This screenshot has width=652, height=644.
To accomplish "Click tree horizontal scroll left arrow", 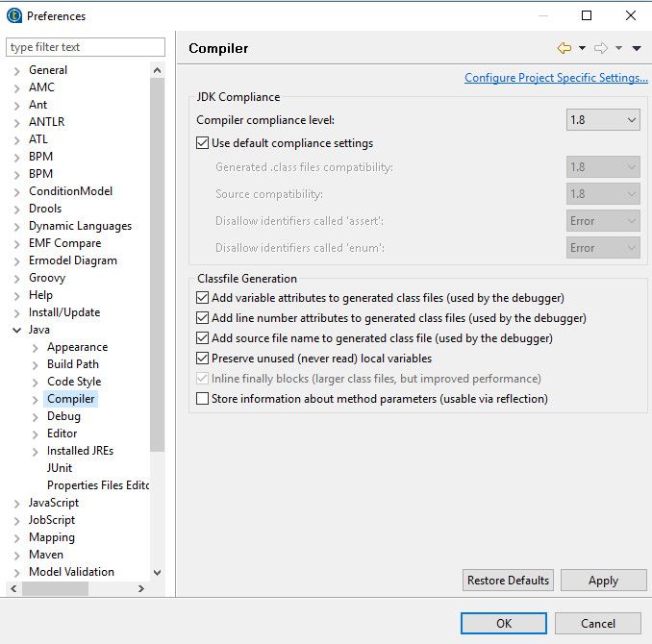I will coord(13,588).
